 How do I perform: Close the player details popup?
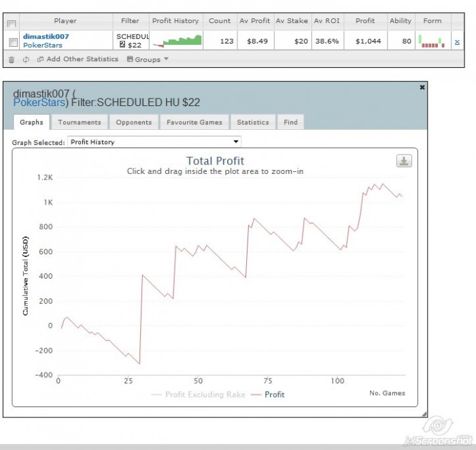422,88
